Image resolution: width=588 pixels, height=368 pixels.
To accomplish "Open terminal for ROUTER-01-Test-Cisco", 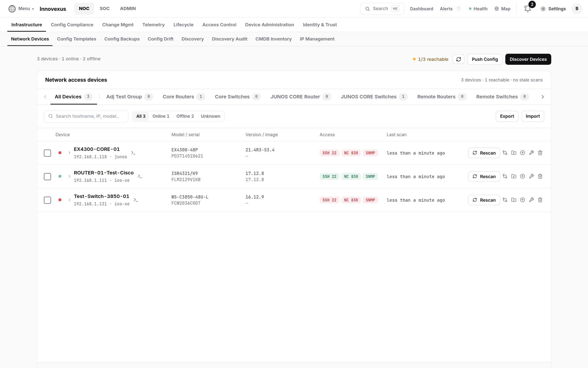I will click(140, 176).
